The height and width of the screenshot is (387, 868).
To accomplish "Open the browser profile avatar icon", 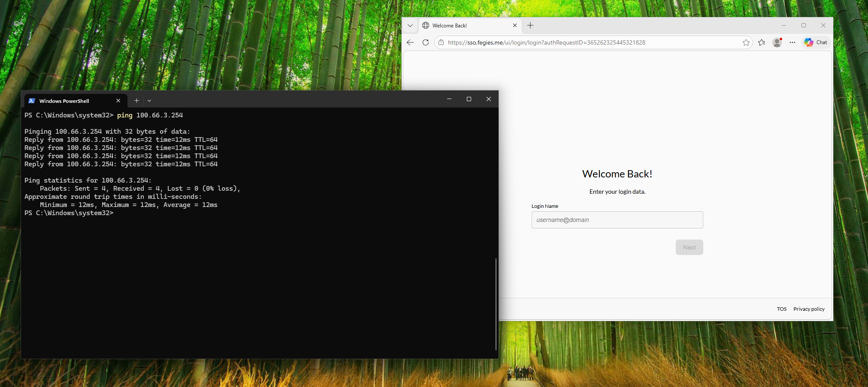I will 777,42.
